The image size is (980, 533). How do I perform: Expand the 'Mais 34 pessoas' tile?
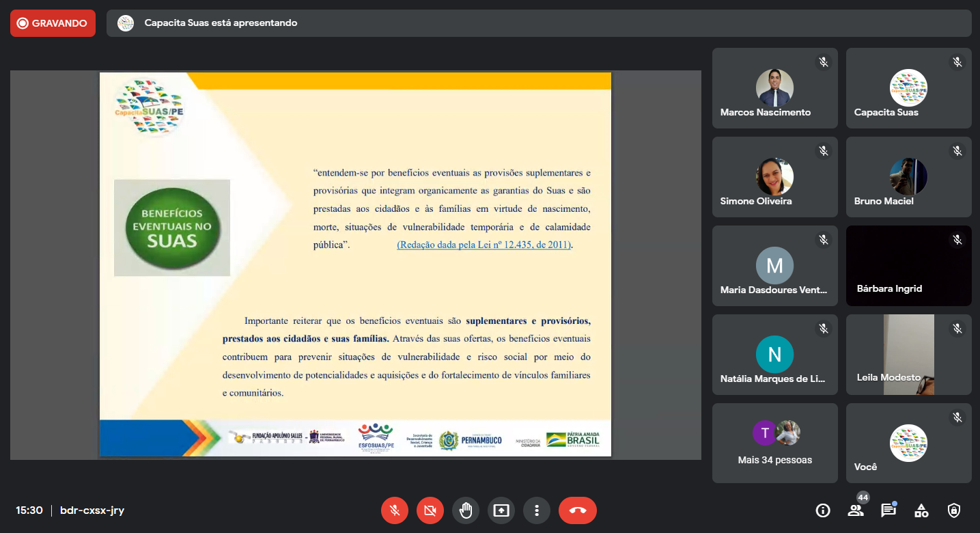click(x=774, y=443)
